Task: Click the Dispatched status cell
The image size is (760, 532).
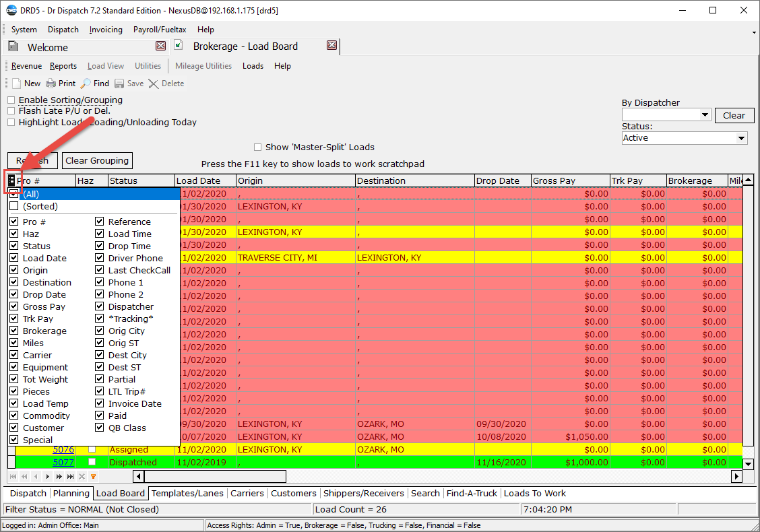Action: 141,462
